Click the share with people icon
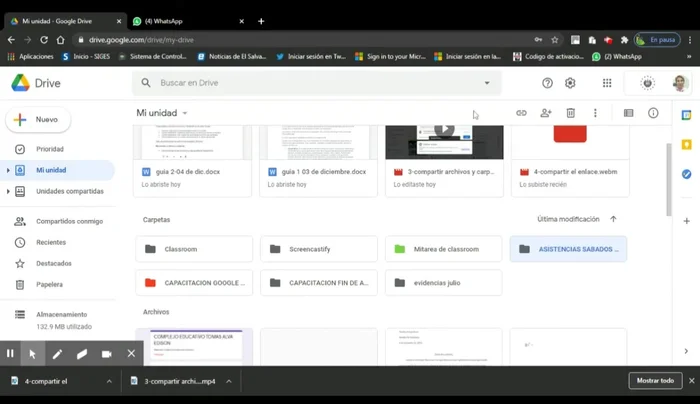 [x=546, y=113]
